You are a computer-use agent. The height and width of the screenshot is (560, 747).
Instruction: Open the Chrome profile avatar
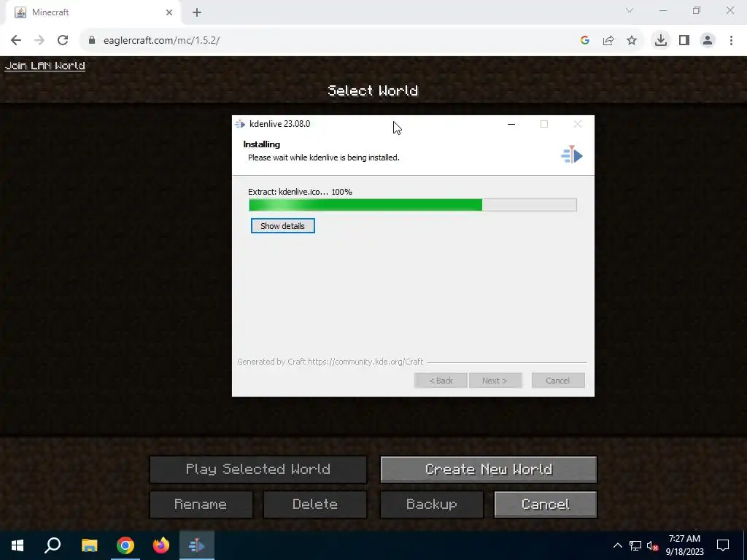708,40
